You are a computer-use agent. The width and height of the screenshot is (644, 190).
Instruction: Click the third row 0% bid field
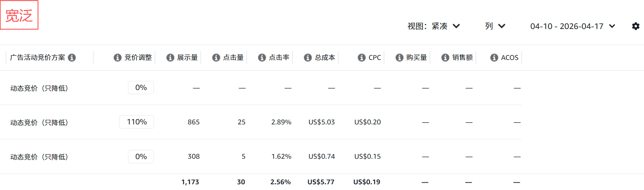[141, 157]
